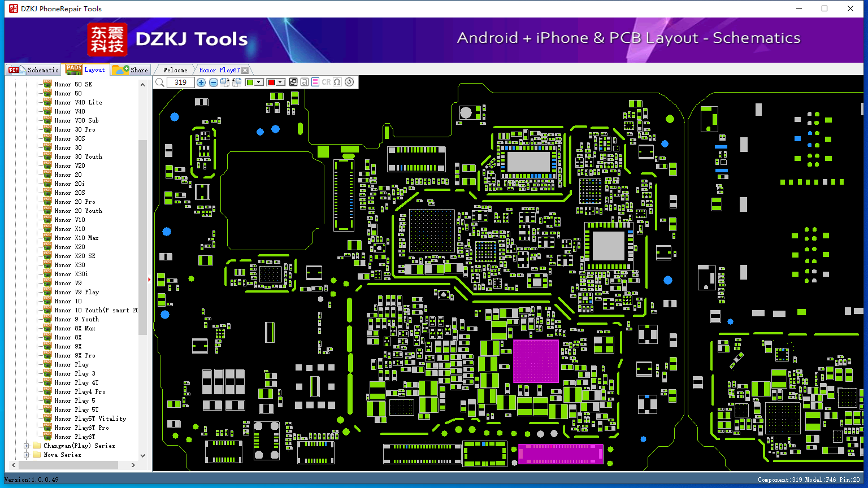Image resolution: width=868 pixels, height=488 pixels.
Task: Open Honor 8X Max layout
Action: pyautogui.click(x=75, y=328)
